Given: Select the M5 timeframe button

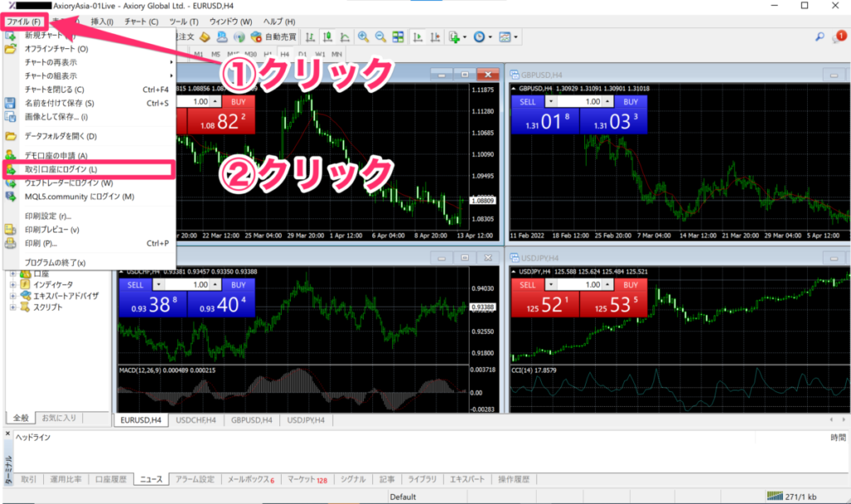Looking at the screenshot, I should (x=215, y=54).
